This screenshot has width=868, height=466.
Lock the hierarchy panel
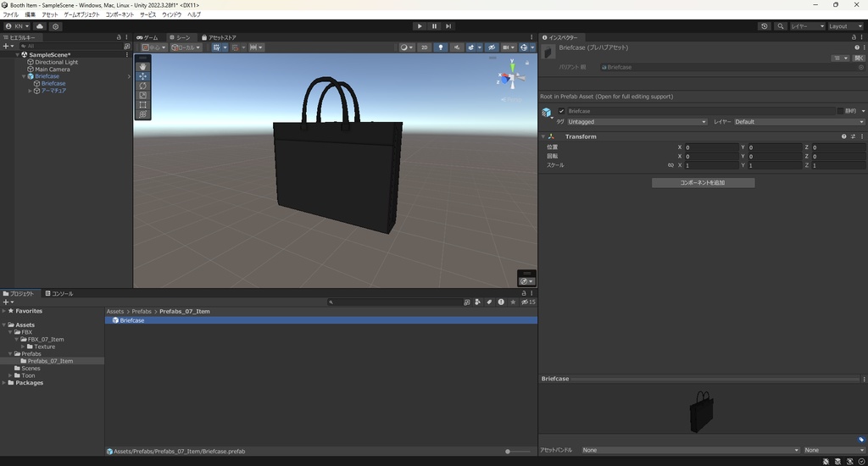coord(119,37)
